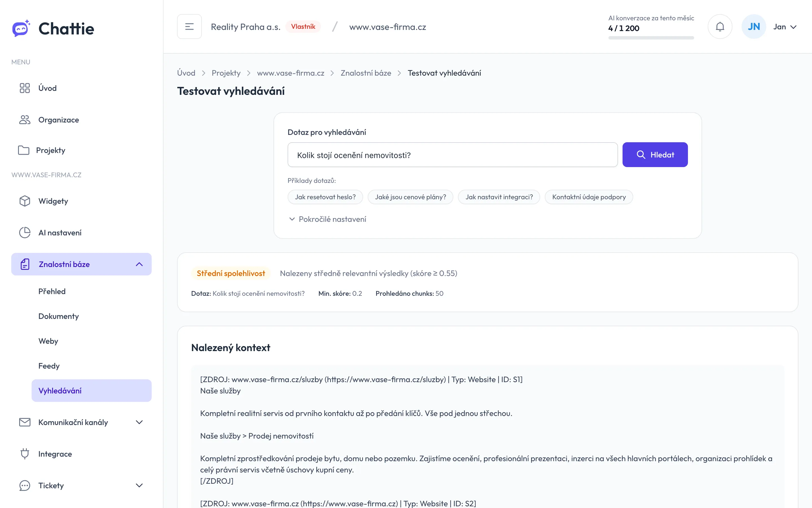The width and height of the screenshot is (812, 508).
Task: Expand Pokročilé nastavení section
Action: pyautogui.click(x=328, y=219)
